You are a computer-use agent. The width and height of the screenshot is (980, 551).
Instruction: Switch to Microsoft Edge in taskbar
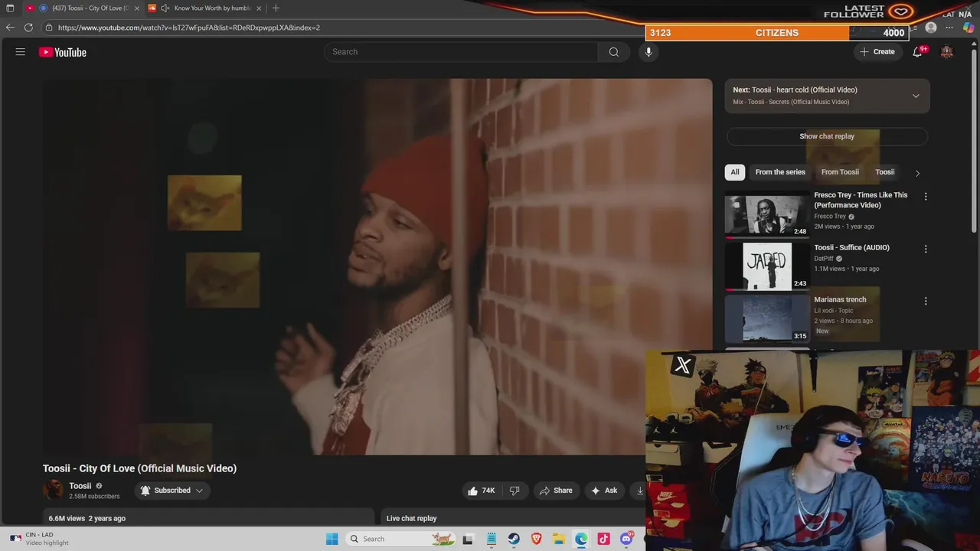coord(581,539)
